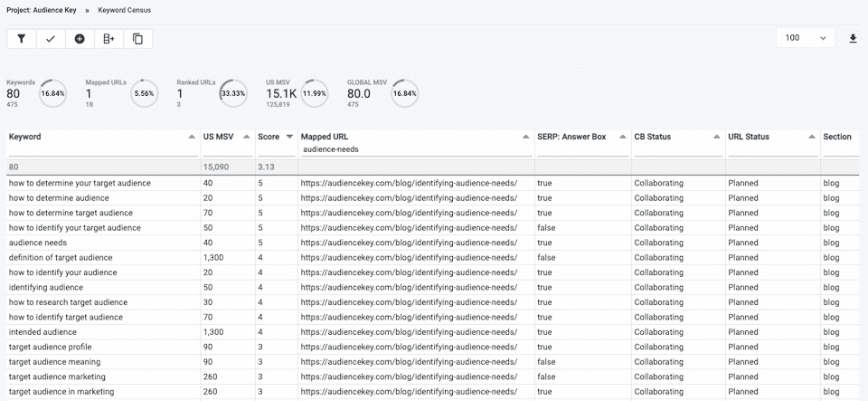Click the checkmark toolbar button
The image size is (868, 401).
(x=51, y=39)
